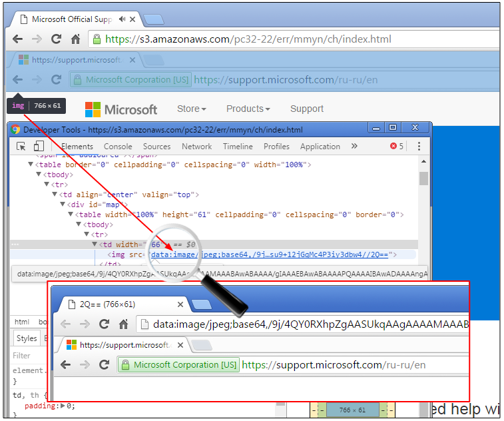Viewport: 504px width, 421px height.
Task: Go back using the top browser's back arrow
Action: point(17,39)
